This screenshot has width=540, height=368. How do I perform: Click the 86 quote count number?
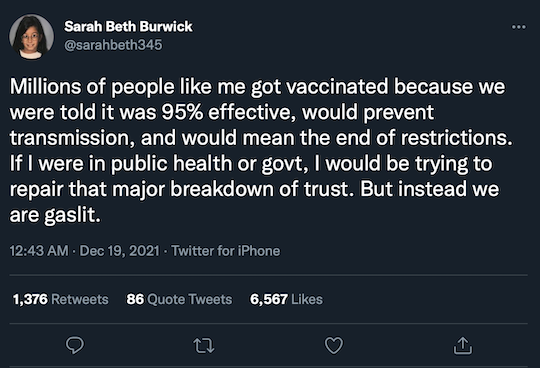(135, 299)
